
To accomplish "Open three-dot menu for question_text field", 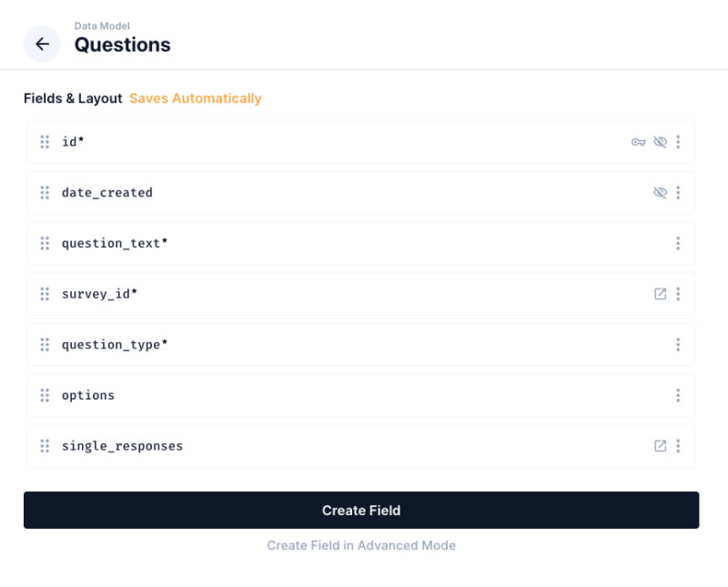I will [x=678, y=243].
